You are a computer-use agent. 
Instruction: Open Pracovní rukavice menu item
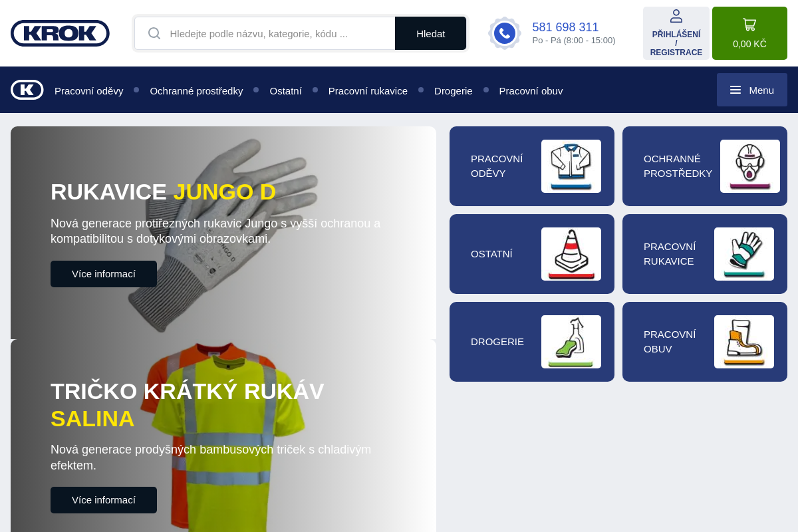[x=368, y=90]
